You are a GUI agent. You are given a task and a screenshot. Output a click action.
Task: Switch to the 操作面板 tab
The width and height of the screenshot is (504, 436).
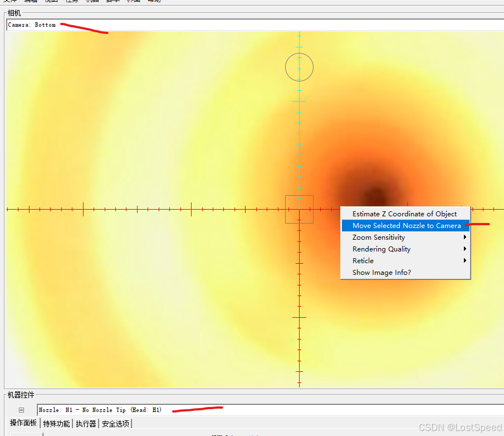click(x=23, y=423)
